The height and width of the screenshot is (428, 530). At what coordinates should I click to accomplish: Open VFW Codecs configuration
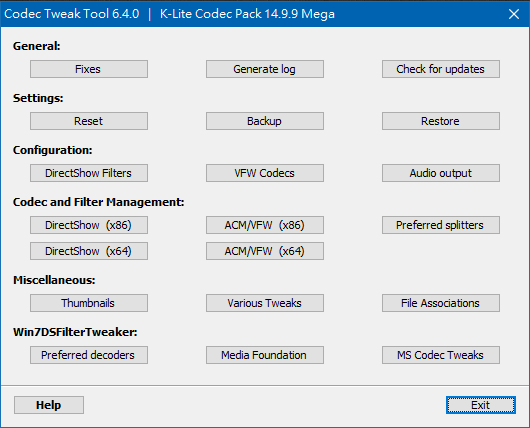[265, 173]
